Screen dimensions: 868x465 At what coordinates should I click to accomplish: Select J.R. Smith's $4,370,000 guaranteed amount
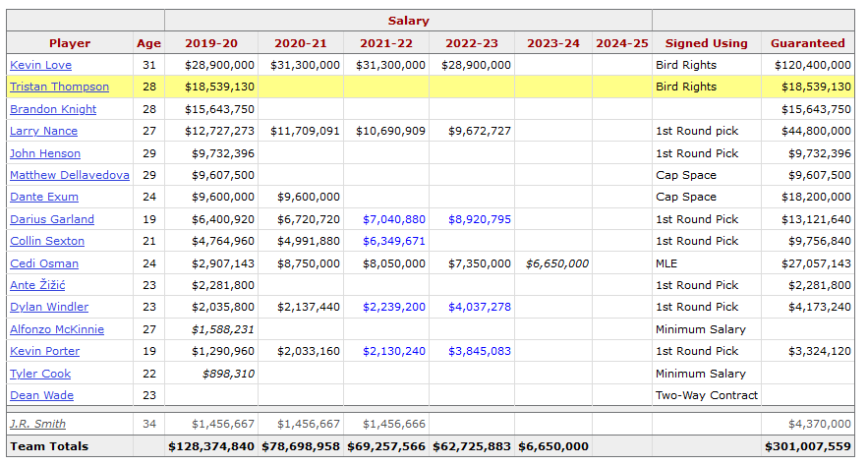(x=819, y=424)
